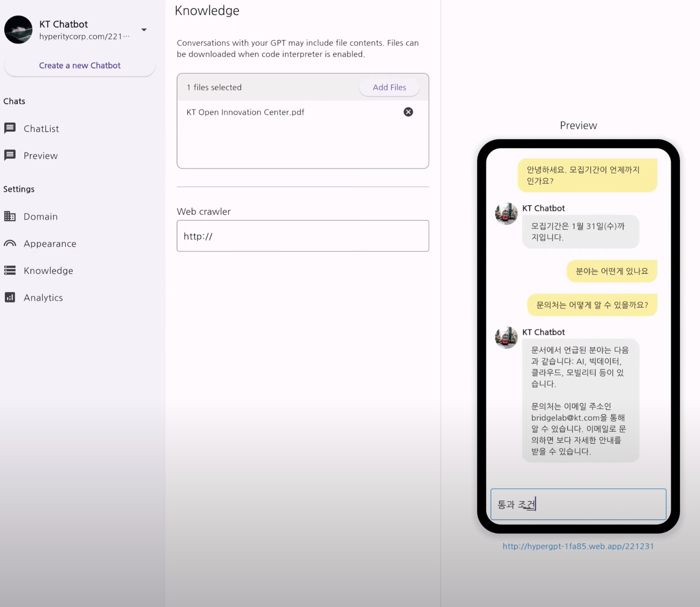This screenshot has height=607, width=700.
Task: Click the KT Chatbot avatar in the preview chat
Action: click(x=506, y=213)
